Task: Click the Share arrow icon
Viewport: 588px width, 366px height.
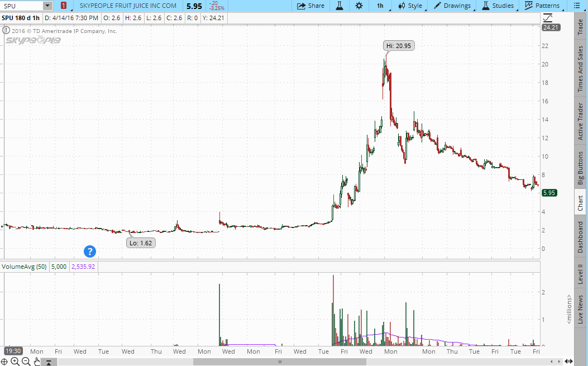Action: point(301,6)
